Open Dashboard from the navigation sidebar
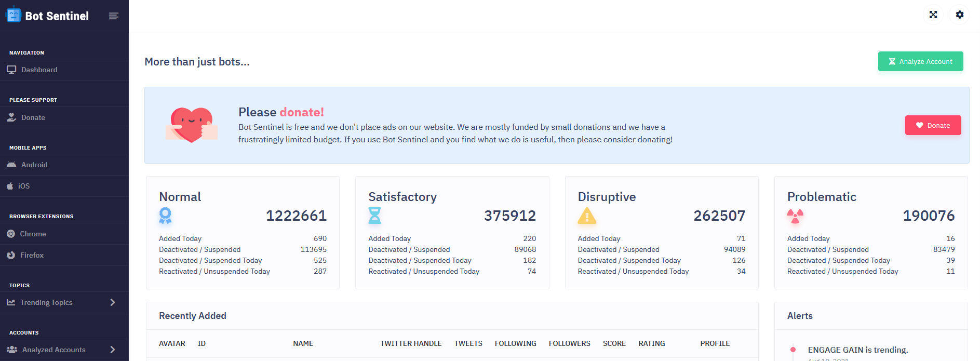The width and height of the screenshot is (980, 361). [x=39, y=70]
